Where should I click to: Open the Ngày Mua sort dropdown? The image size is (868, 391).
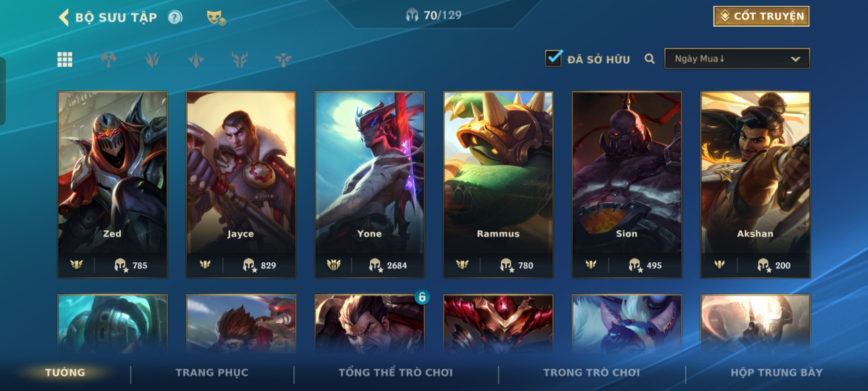pos(737,59)
